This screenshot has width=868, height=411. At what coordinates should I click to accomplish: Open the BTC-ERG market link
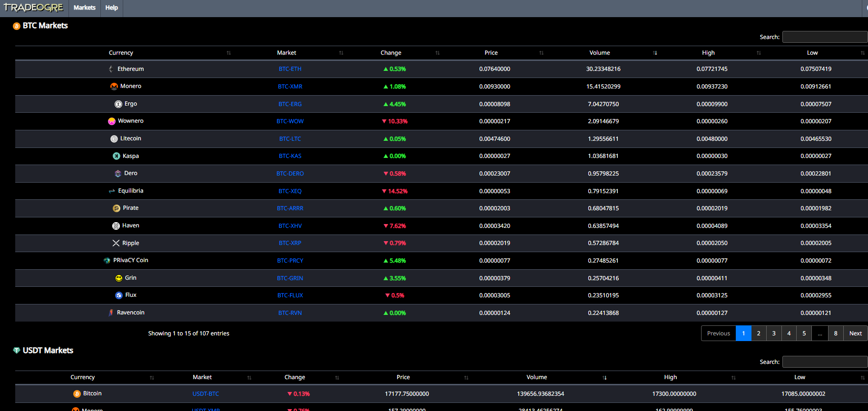click(x=290, y=104)
